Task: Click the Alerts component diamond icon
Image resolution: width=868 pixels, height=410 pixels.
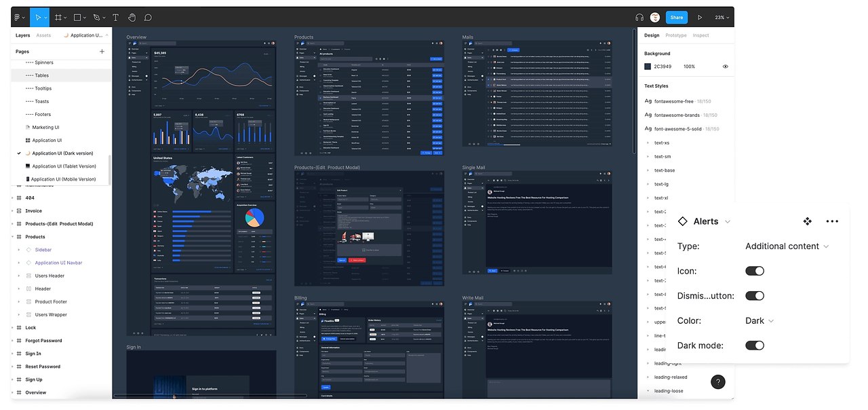Action: 683,221
